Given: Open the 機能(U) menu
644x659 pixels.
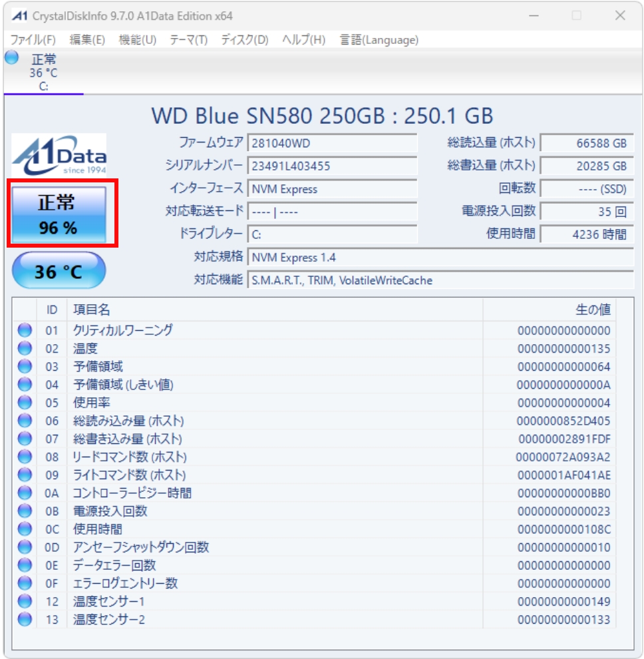Looking at the screenshot, I should click(x=137, y=40).
